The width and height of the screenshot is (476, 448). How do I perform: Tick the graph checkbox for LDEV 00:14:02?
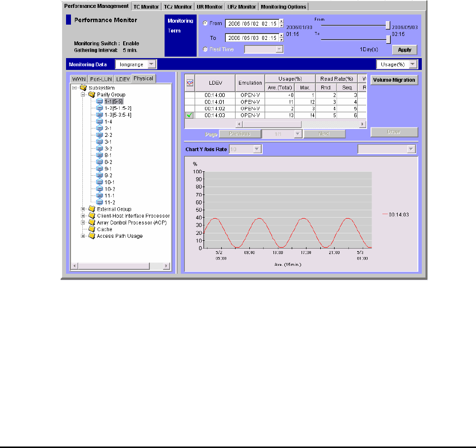pos(188,108)
